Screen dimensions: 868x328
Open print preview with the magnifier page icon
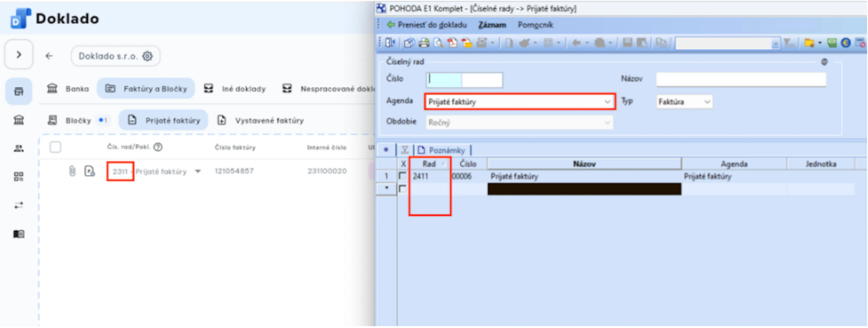point(438,43)
